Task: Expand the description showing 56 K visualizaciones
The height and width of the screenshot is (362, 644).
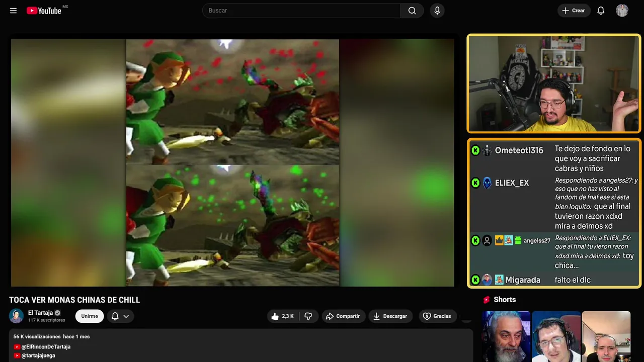Action: pos(241,346)
